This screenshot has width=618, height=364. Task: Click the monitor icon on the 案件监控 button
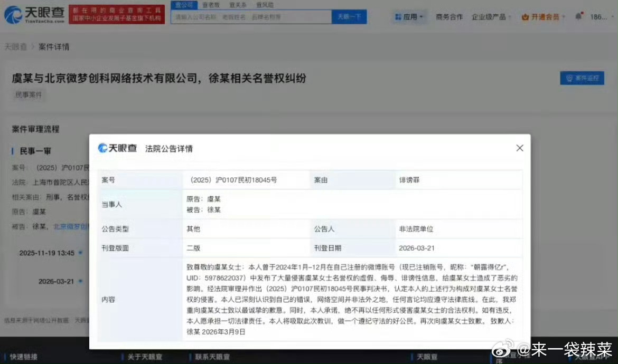pos(570,78)
